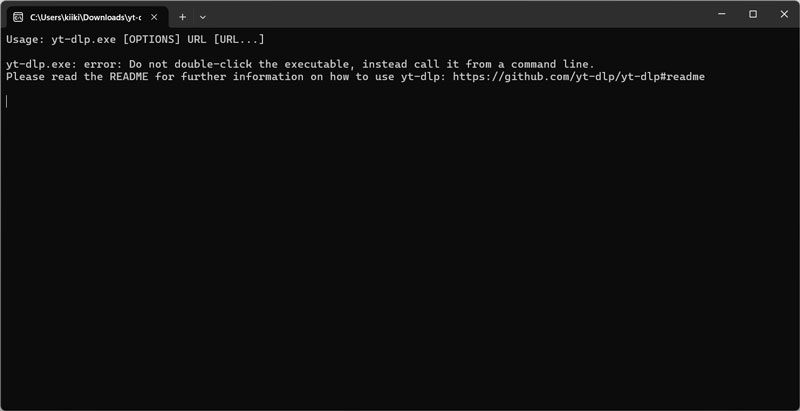Click the terminal icon in the tab
Screen dimensions: 800x411
point(18,17)
